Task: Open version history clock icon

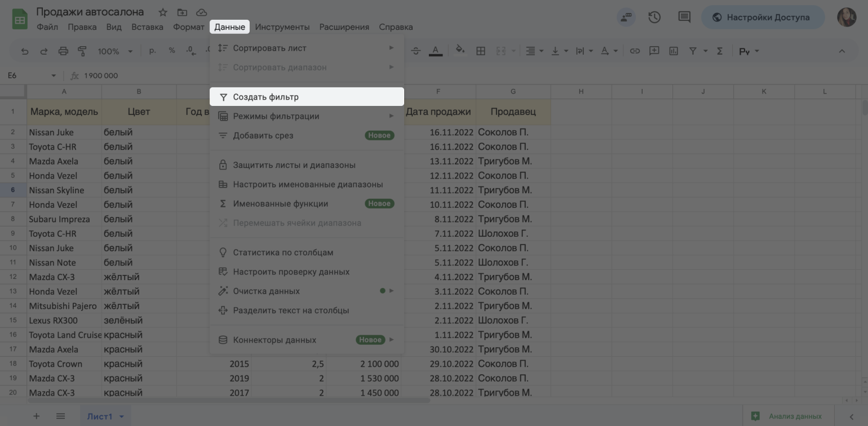Action: pos(654,17)
